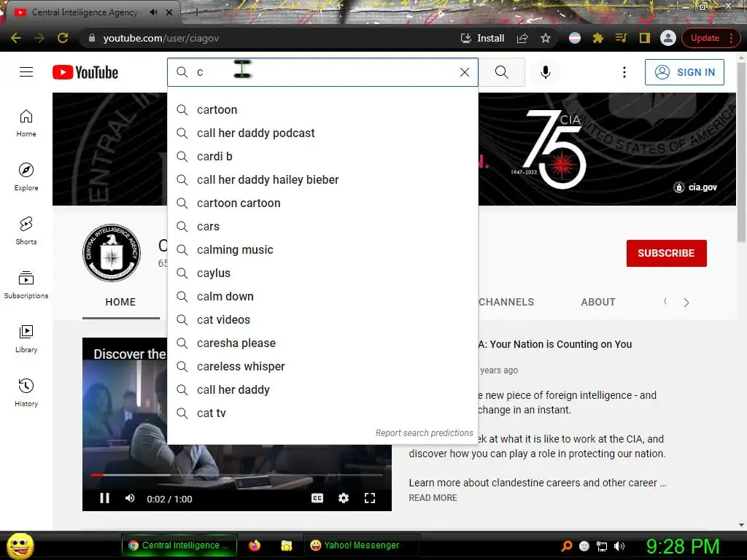Click READ MORE under the video description
Image resolution: width=747 pixels, height=560 pixels.
pyautogui.click(x=433, y=497)
